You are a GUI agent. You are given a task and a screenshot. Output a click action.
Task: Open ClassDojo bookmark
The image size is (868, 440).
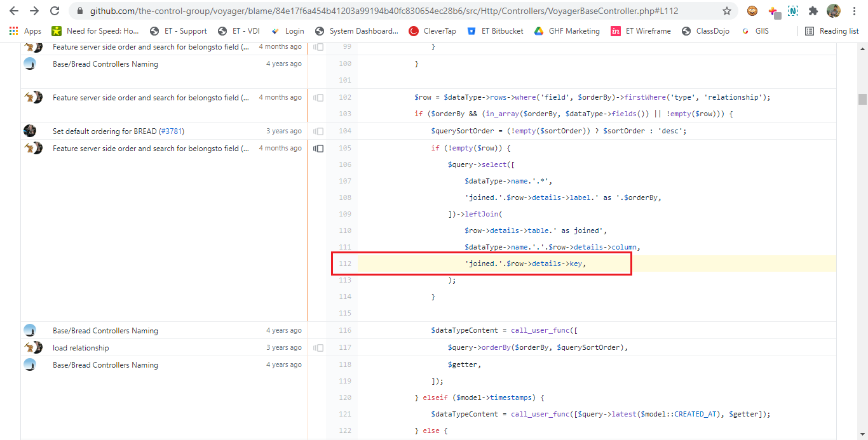click(x=707, y=31)
